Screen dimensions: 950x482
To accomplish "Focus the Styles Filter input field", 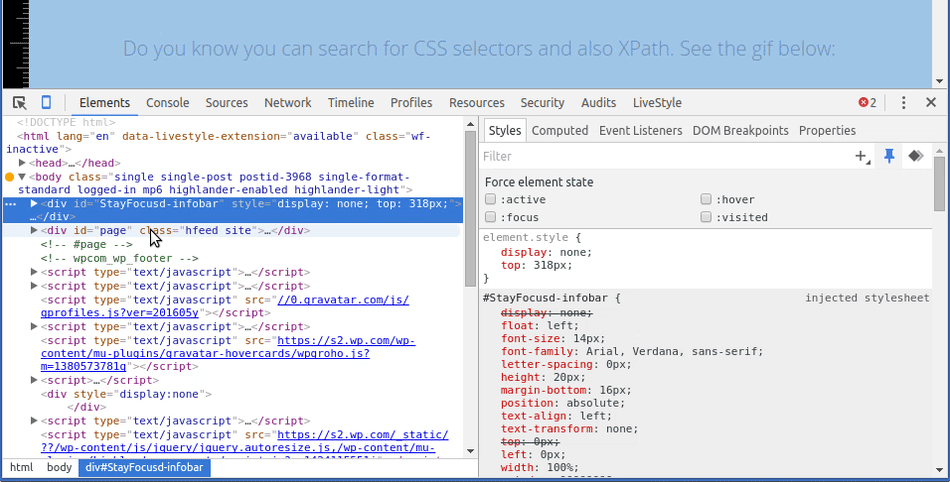I will tap(660, 156).
